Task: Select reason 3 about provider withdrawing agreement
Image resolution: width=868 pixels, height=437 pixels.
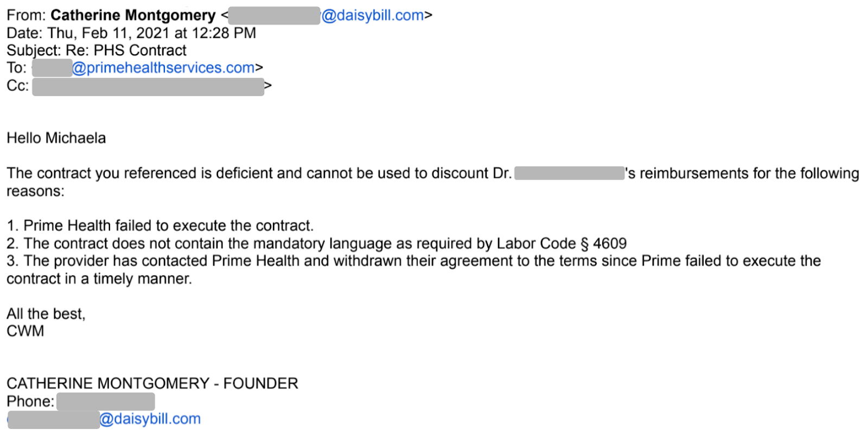Action: (413, 269)
